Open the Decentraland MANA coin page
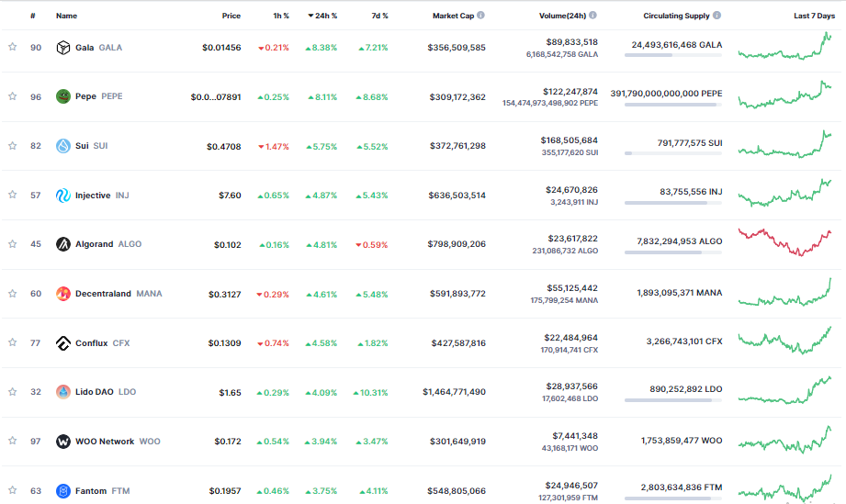846x504 pixels. [118, 294]
